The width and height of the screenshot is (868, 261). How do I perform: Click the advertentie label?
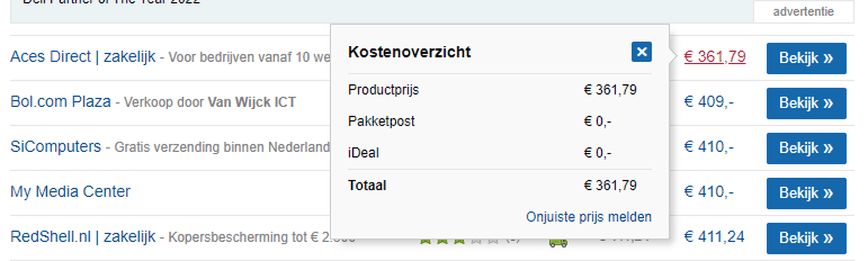[x=803, y=12]
